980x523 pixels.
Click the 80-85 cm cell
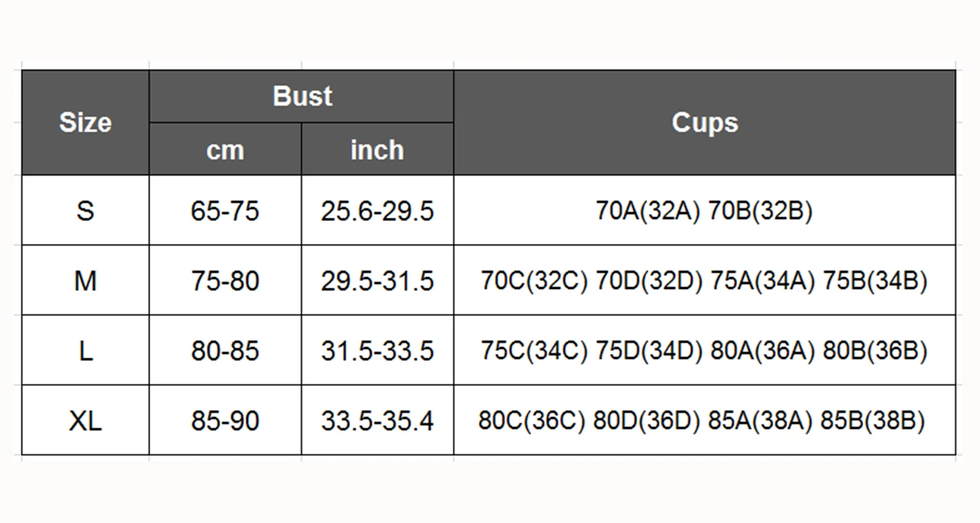coord(225,350)
